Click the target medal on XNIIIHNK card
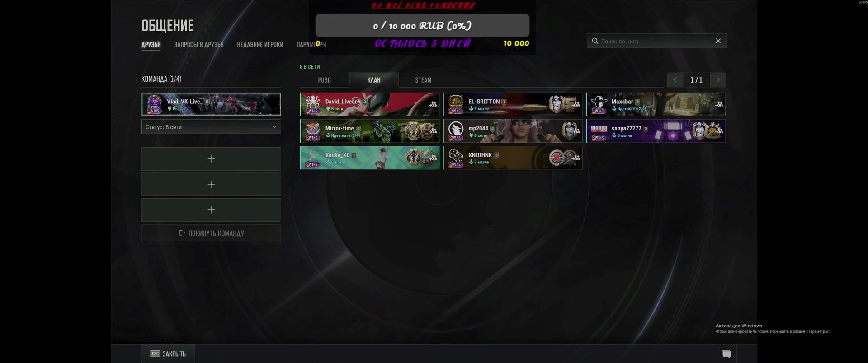868x363 pixels. pyautogui.click(x=556, y=158)
